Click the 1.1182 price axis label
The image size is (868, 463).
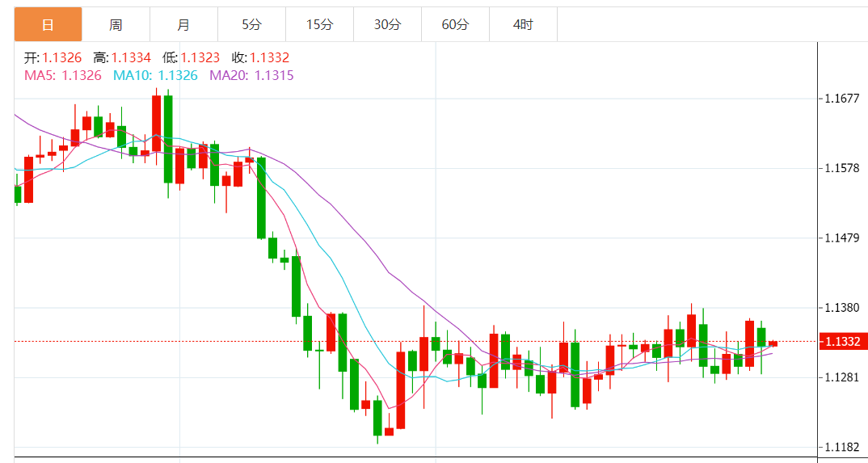tap(841, 447)
